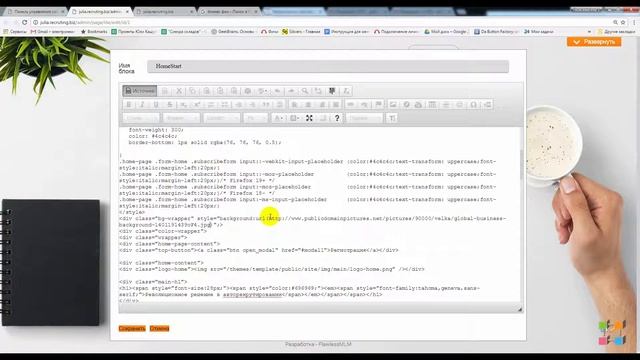Open the paragraph Format dropdown

pos(181,118)
